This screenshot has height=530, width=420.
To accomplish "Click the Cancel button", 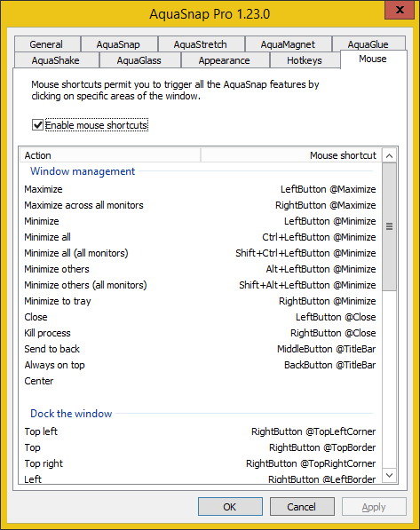I will coord(302,507).
